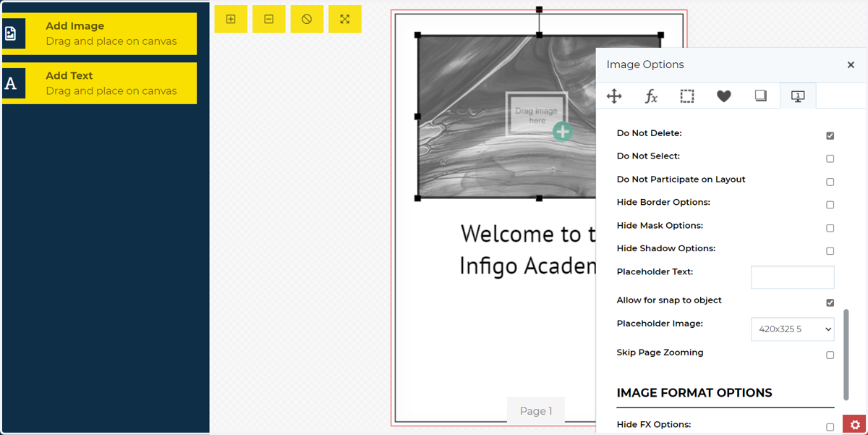
Task: Toggle Allow for snap to object
Action: tap(830, 303)
